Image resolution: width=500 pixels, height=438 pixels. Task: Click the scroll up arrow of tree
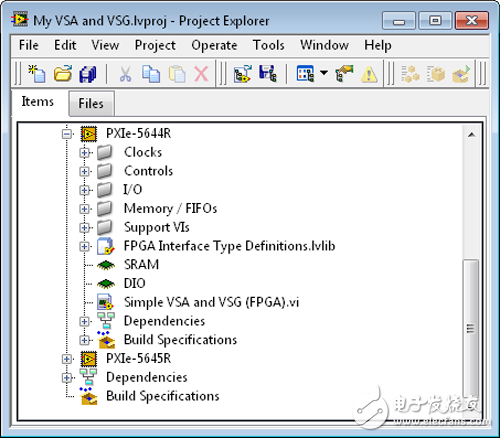pos(472,135)
